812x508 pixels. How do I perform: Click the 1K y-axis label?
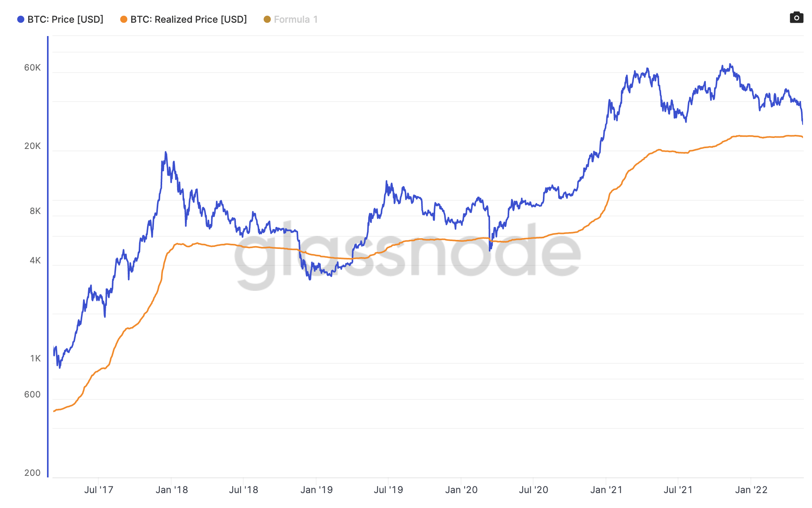click(x=35, y=358)
